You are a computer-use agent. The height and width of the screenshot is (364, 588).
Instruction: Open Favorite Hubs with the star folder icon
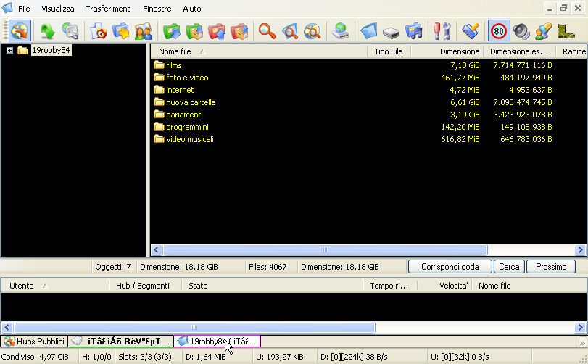pyautogui.click(x=120, y=31)
